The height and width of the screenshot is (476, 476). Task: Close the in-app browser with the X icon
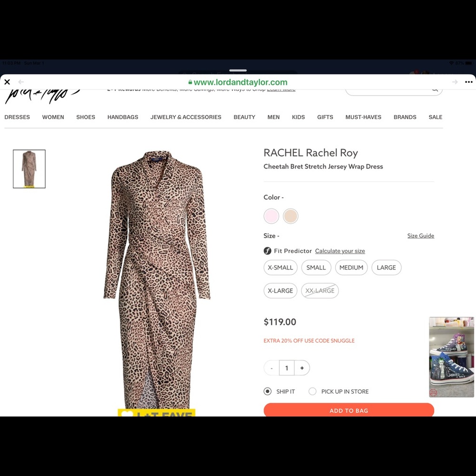7,82
